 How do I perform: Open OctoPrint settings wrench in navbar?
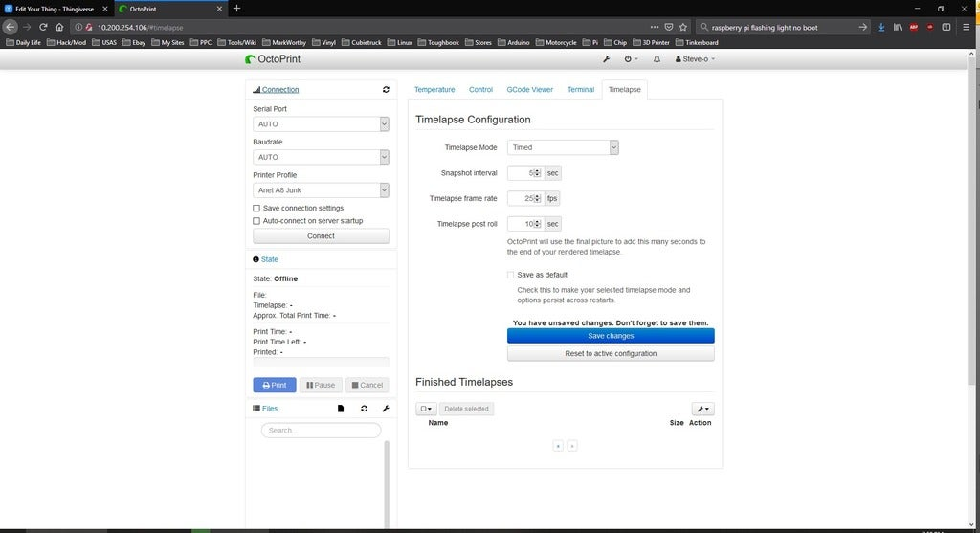606,59
